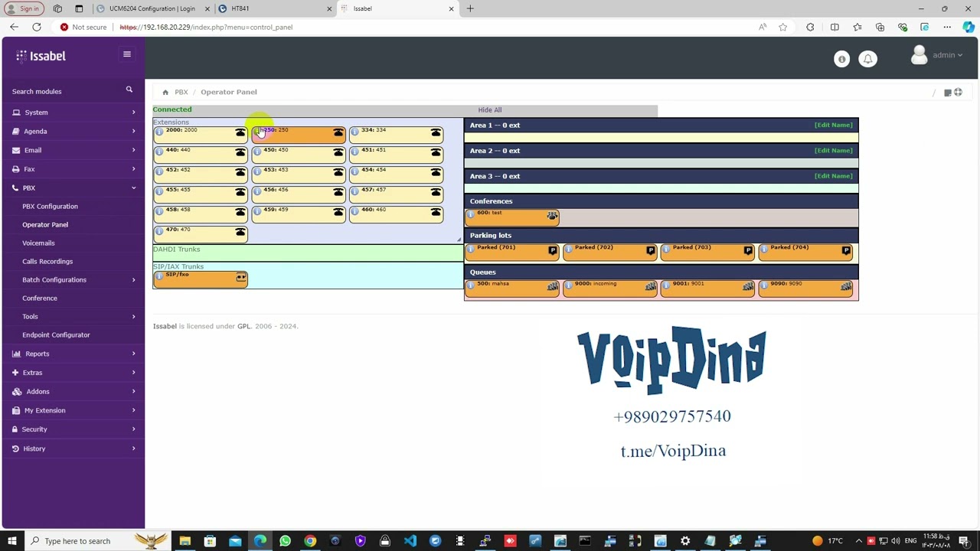The image size is (980, 551).
Task: Open Calls Recordings in the sidebar
Action: pyautogui.click(x=47, y=261)
